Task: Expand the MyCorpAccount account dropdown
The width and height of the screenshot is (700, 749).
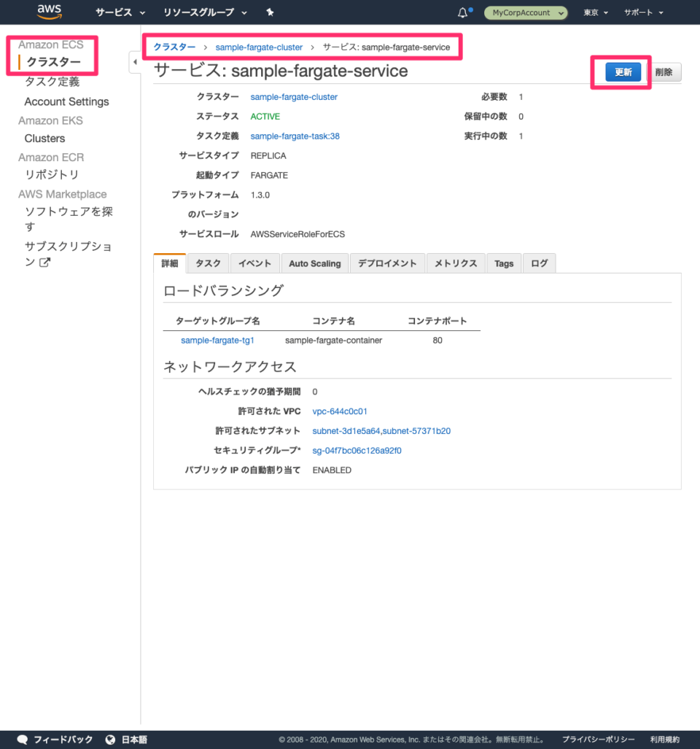Action: (x=525, y=12)
